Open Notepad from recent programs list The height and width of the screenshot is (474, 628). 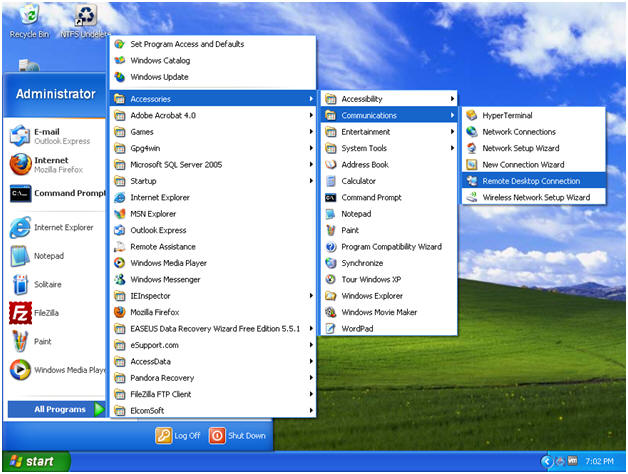click(20, 256)
